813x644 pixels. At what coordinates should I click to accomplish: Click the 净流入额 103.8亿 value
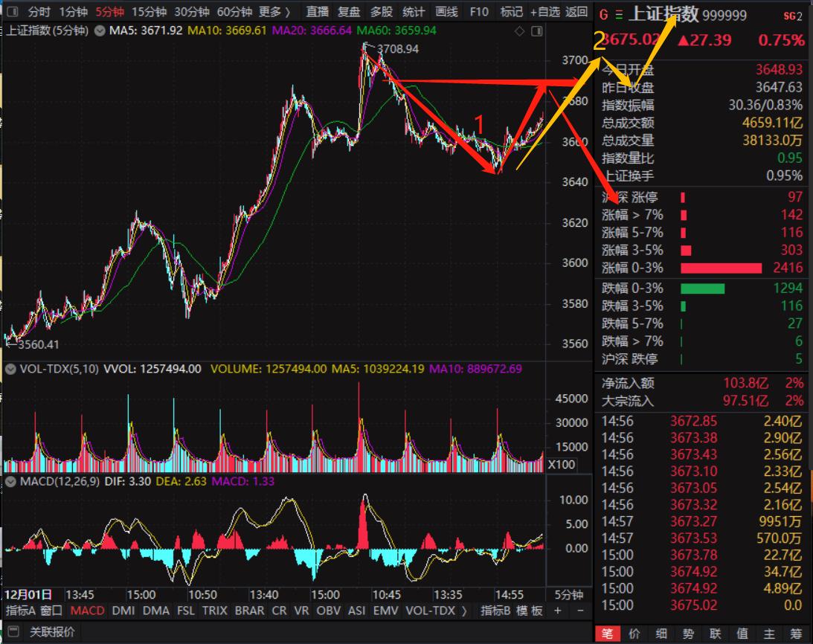point(745,383)
